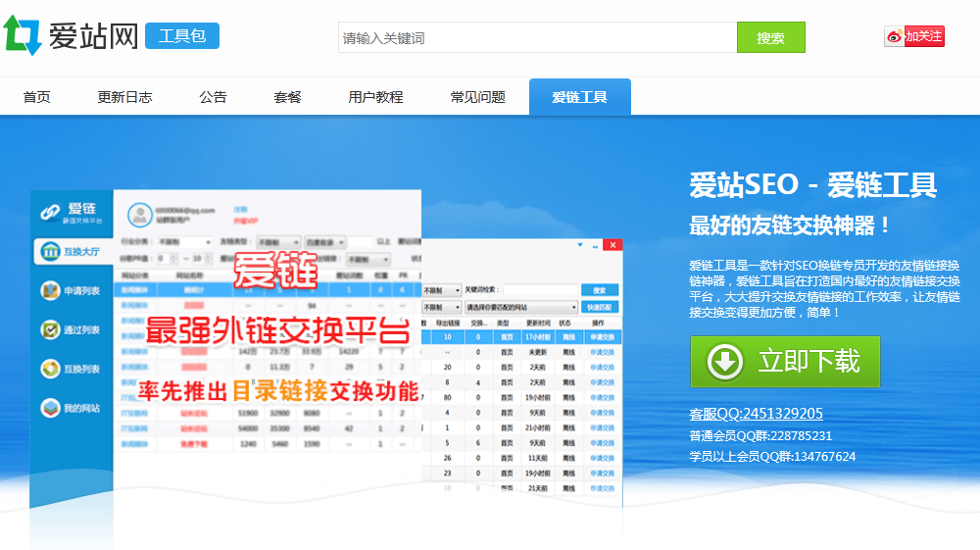
Task: Open the 百度收录 dropdown in banner app
Action: pos(324,242)
